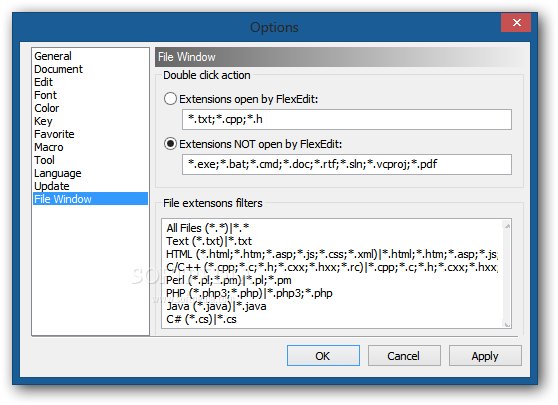Select the File Window category

[x=90, y=199]
